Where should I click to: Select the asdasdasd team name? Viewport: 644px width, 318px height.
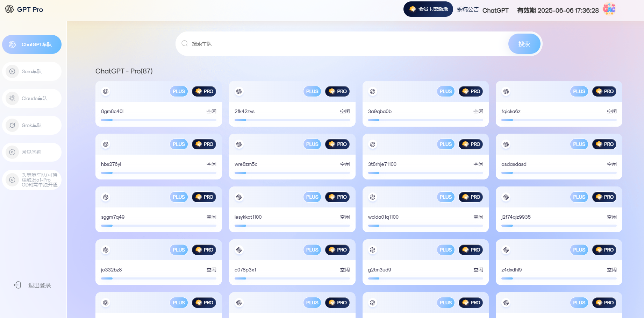(514, 164)
